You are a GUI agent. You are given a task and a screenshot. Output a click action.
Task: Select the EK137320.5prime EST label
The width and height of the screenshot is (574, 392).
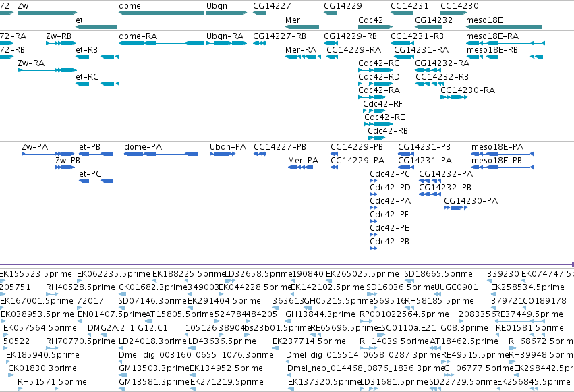tap(324, 382)
